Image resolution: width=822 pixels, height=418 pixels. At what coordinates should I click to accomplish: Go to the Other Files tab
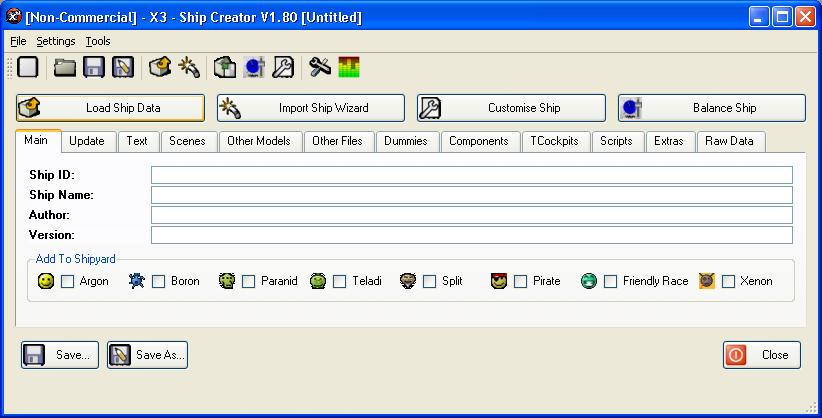point(338,141)
